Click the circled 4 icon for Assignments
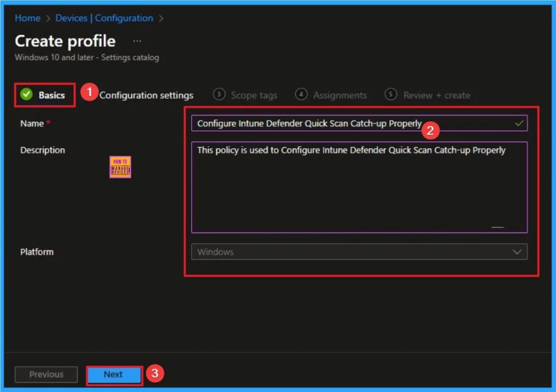The height and width of the screenshot is (392, 556). 301,94
